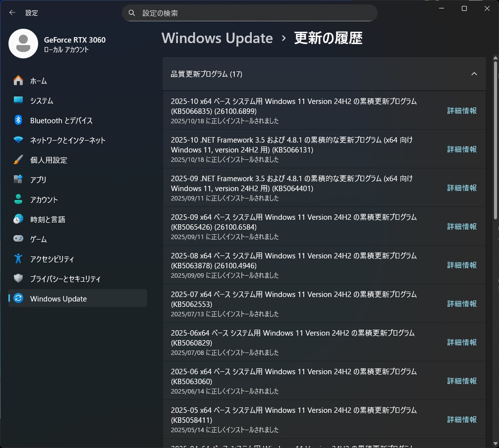Select アクセシビリティ in sidebar
Image resolution: width=499 pixels, height=448 pixels.
point(78,259)
